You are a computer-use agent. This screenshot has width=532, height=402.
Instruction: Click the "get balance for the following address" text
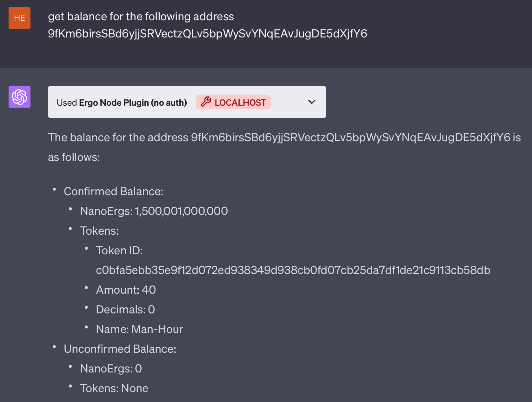click(141, 17)
